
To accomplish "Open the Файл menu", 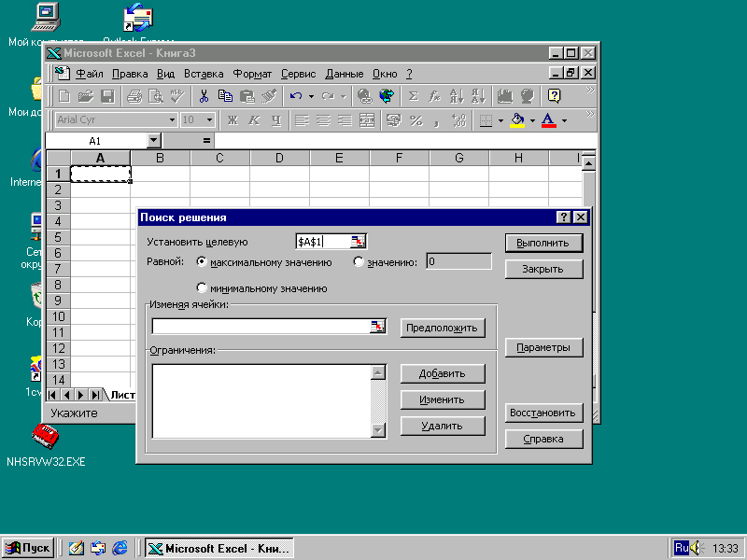I will click(x=90, y=74).
